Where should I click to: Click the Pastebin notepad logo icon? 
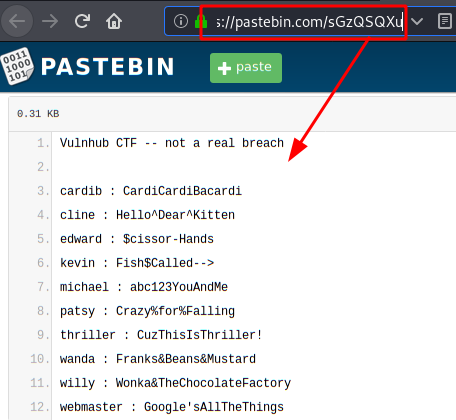17,66
